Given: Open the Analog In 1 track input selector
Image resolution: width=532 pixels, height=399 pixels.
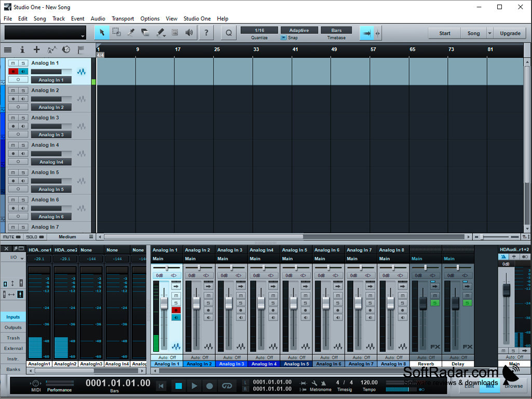Looking at the screenshot, I should click(51, 80).
